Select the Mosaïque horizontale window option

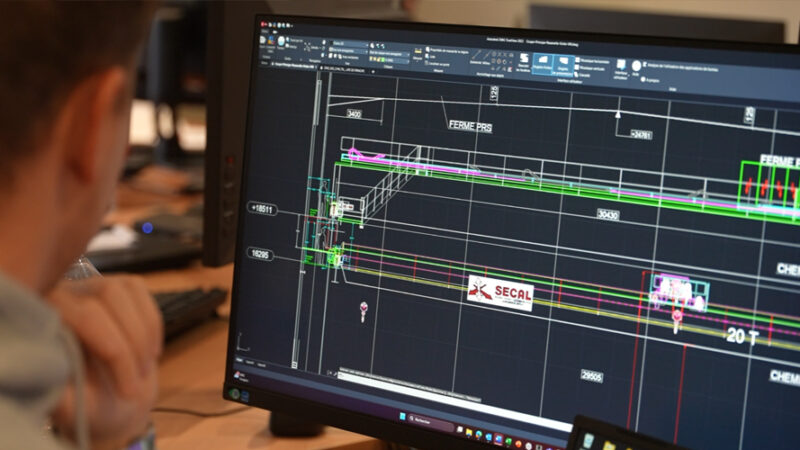tap(581, 61)
